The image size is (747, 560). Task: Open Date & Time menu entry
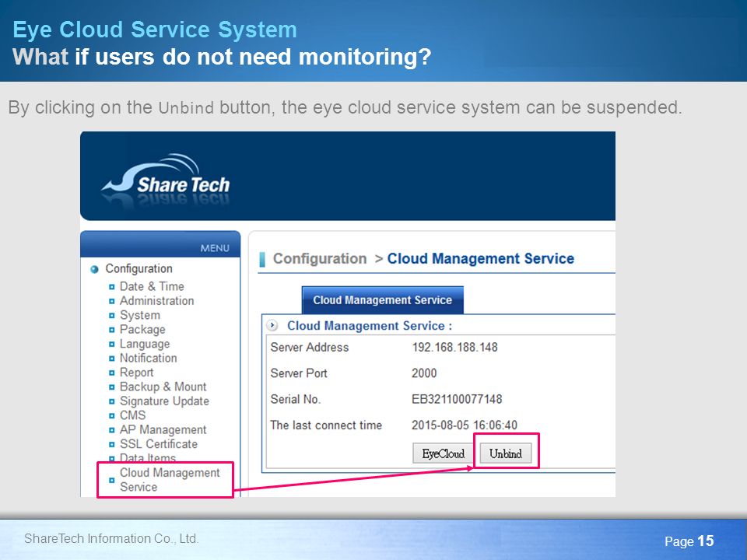tap(152, 286)
